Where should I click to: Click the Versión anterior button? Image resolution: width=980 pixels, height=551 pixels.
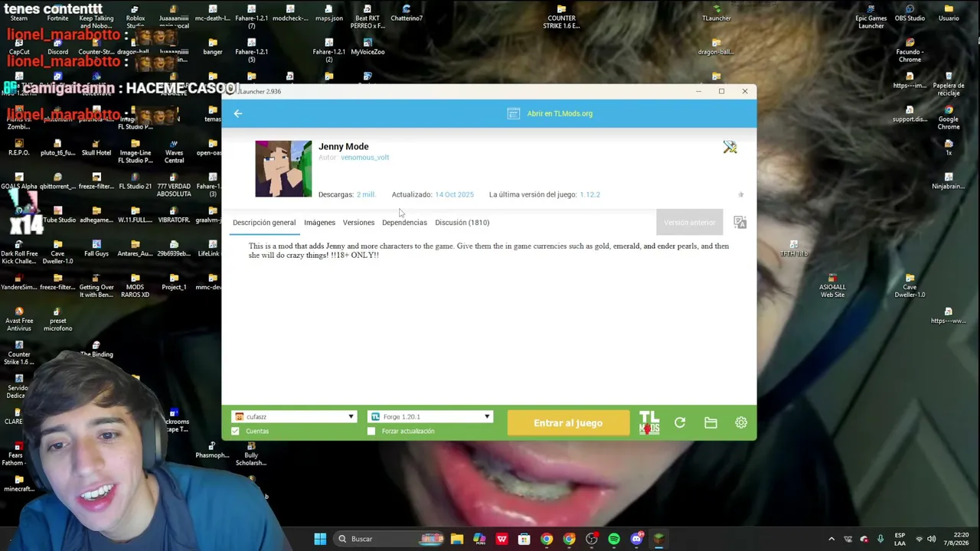pos(689,223)
